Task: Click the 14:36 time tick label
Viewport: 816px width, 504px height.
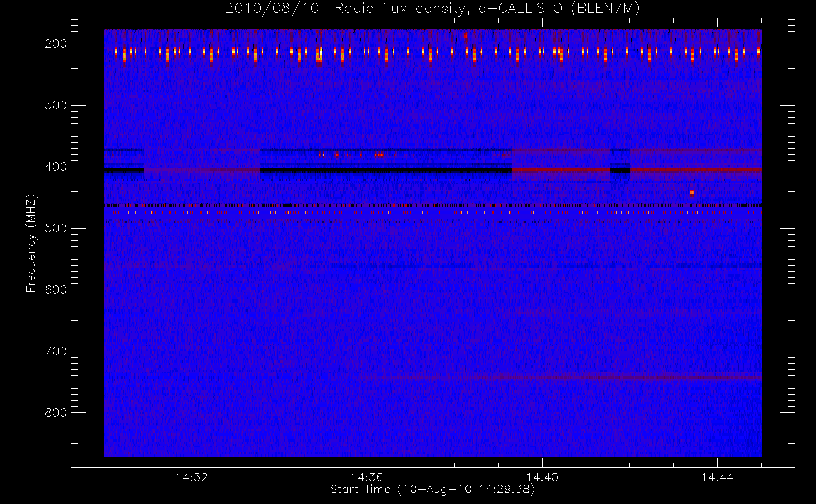Action: click(x=367, y=477)
